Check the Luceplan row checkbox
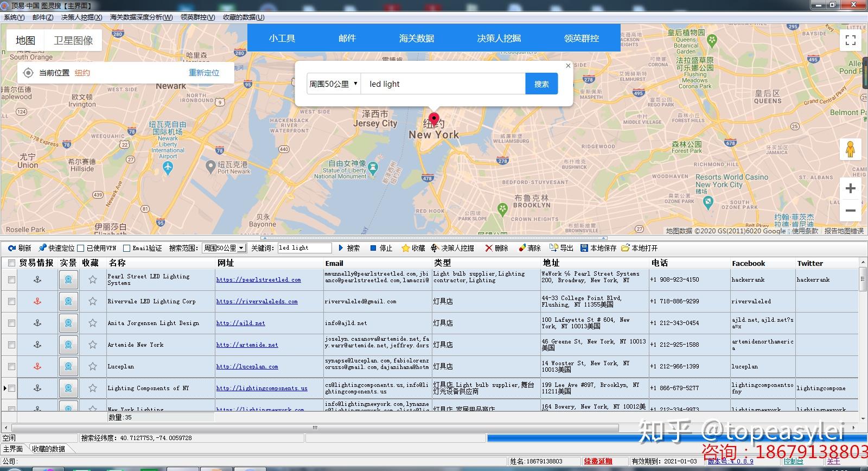 [11, 366]
